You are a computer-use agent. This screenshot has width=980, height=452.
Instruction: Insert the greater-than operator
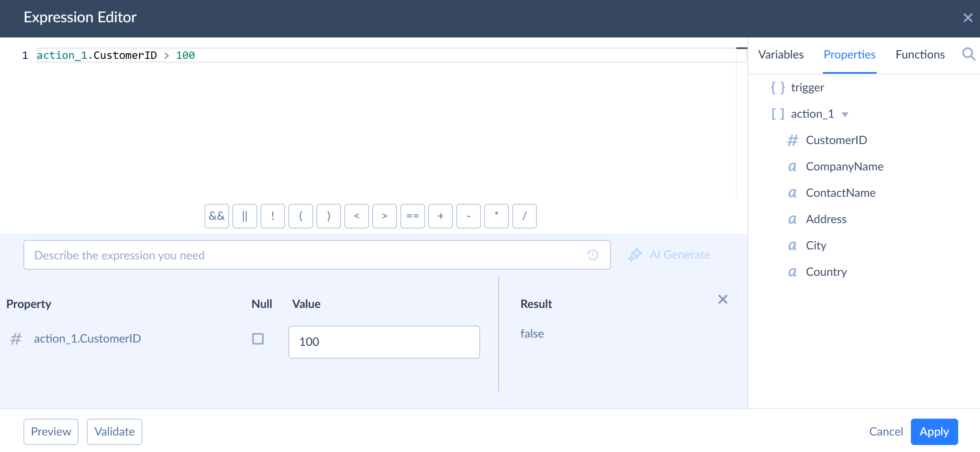point(384,216)
